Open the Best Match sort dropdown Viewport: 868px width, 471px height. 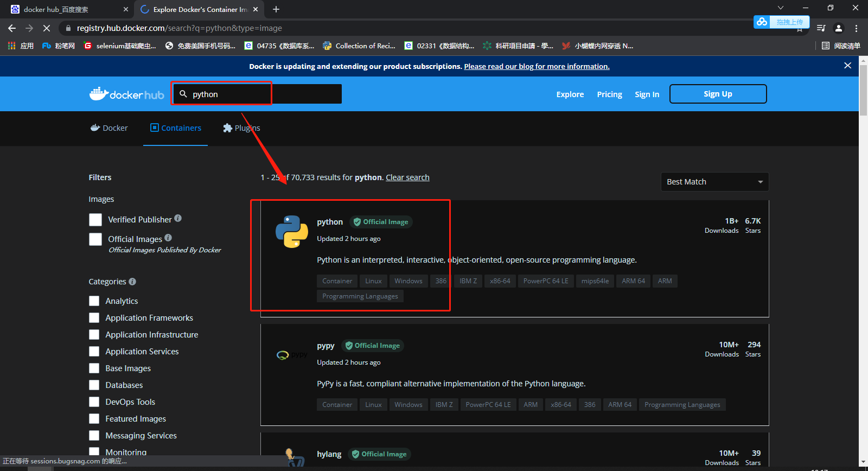coord(714,182)
